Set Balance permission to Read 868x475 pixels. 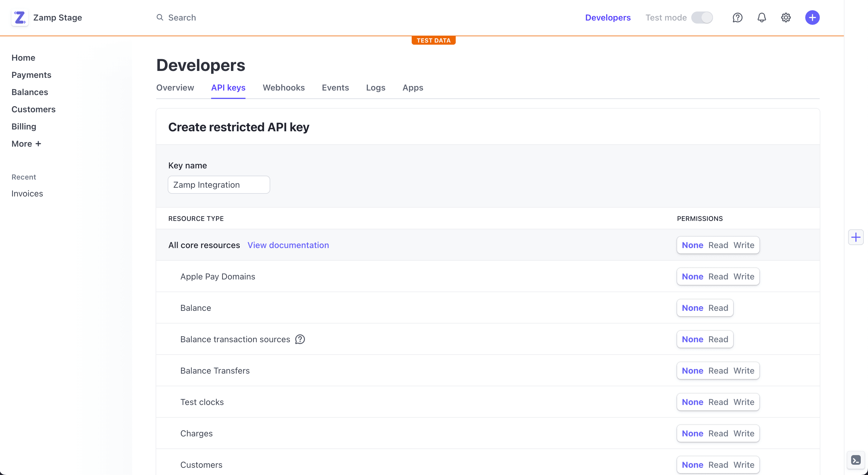pos(718,308)
